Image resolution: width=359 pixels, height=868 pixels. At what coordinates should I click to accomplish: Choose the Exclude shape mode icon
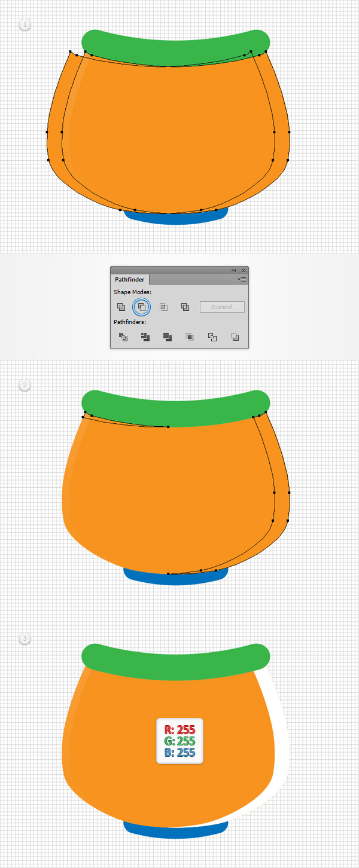(185, 307)
